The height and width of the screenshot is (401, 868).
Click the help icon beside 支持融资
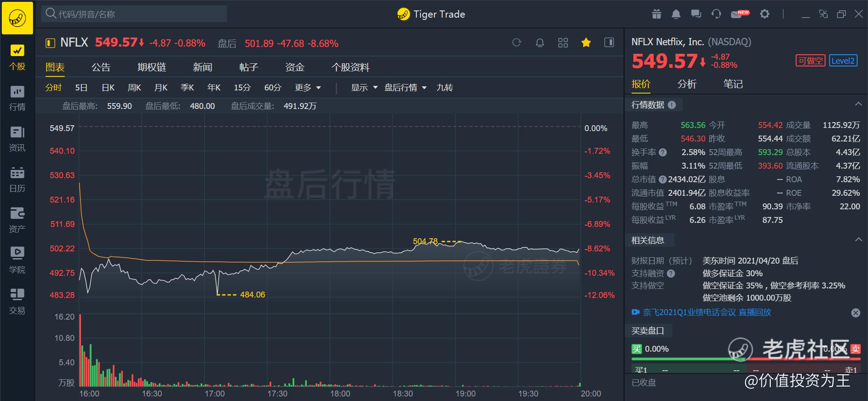point(671,274)
